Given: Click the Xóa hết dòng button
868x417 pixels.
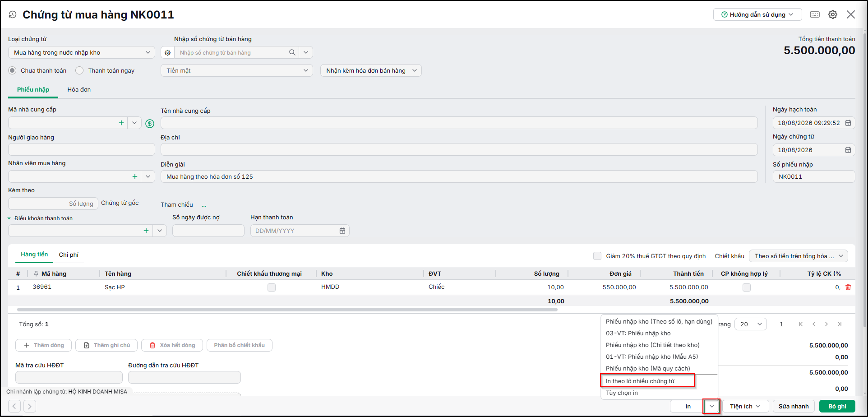Looking at the screenshot, I should point(172,345).
